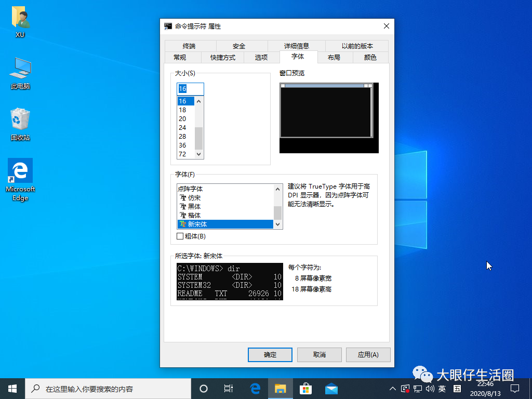The height and width of the screenshot is (399, 532).
Task: Select 楷体 font in the list
Action: pyautogui.click(x=225, y=215)
